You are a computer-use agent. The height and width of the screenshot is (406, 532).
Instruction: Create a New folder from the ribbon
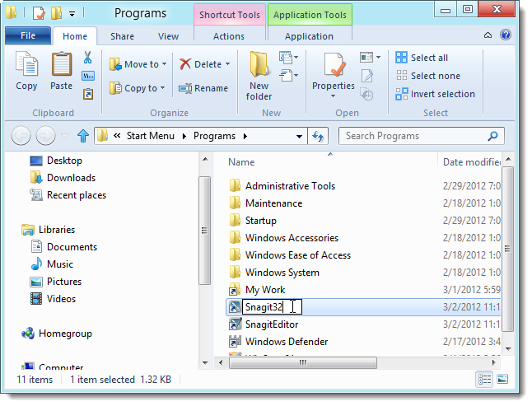tap(259, 76)
